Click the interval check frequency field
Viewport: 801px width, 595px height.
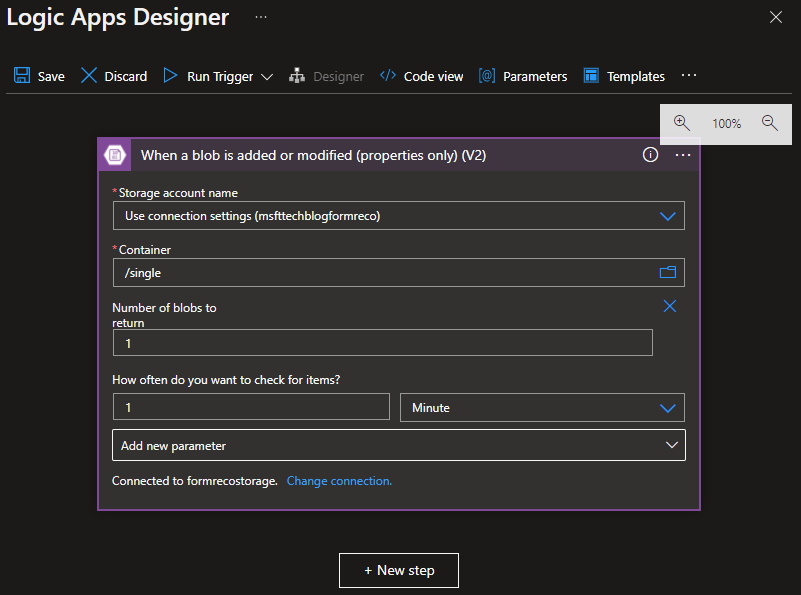tap(251, 407)
